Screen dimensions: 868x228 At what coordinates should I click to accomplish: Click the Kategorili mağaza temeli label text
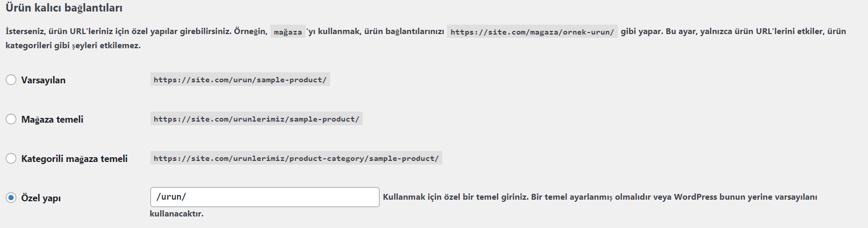tap(74, 159)
